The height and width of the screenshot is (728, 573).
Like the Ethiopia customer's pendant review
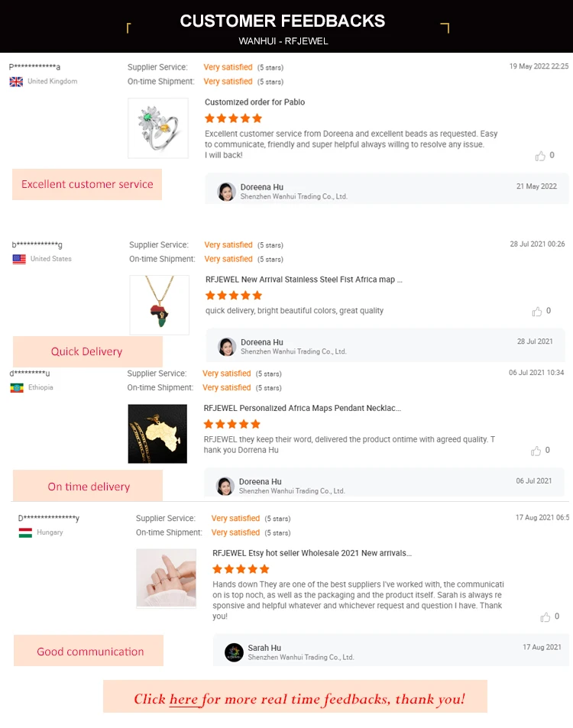click(x=536, y=451)
